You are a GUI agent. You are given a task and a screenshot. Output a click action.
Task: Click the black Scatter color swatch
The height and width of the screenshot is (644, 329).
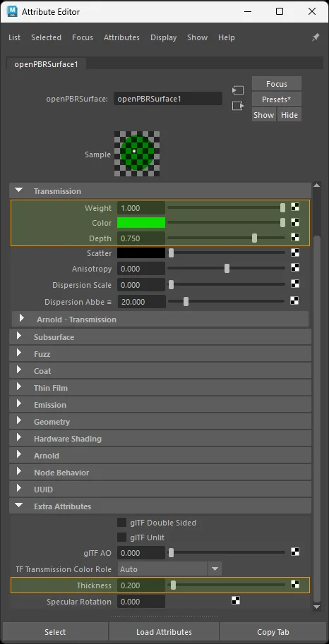[141, 253]
